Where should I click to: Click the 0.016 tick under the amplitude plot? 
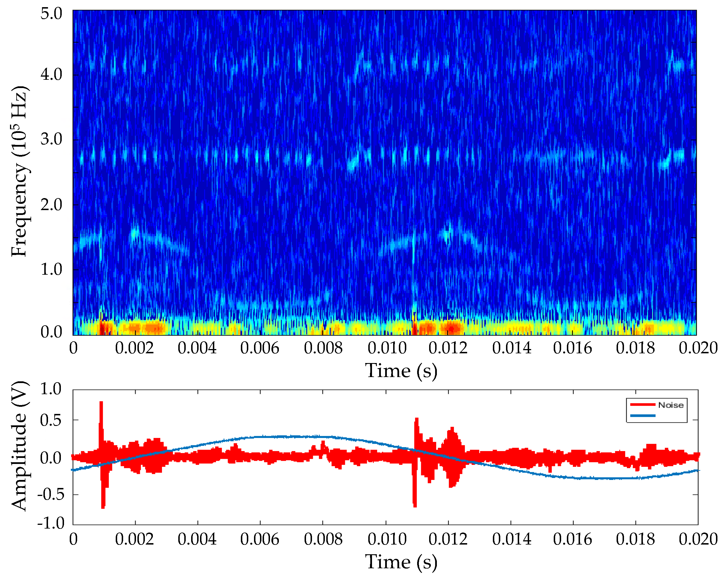[572, 539]
